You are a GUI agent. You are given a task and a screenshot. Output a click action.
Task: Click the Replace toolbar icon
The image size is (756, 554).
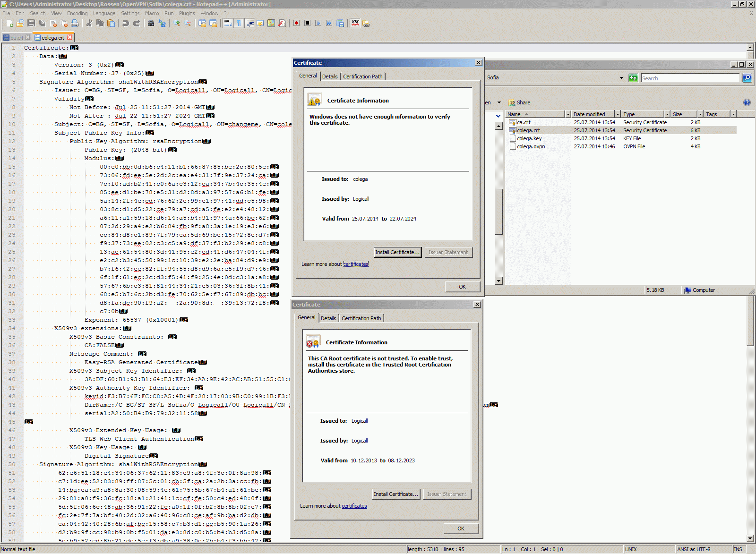(x=162, y=23)
